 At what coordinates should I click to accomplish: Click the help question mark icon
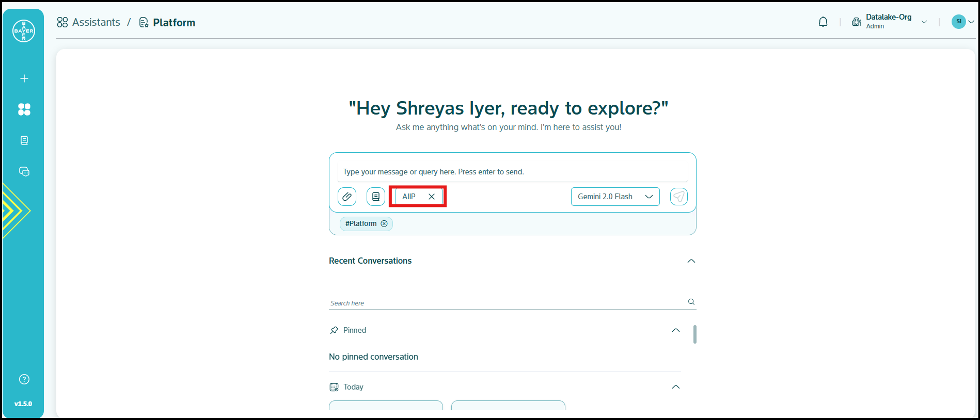coord(24,379)
